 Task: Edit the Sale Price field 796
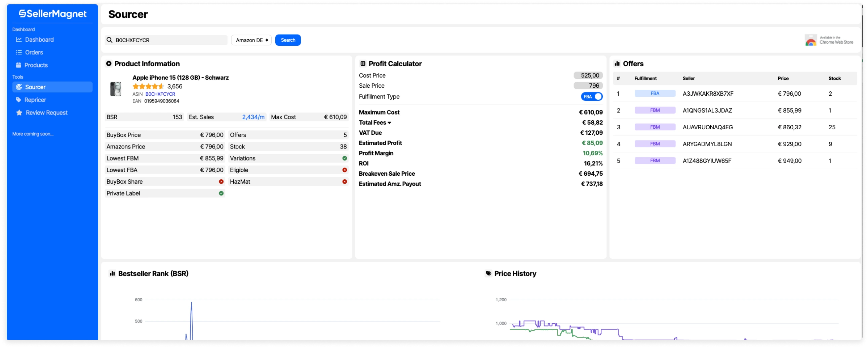588,86
